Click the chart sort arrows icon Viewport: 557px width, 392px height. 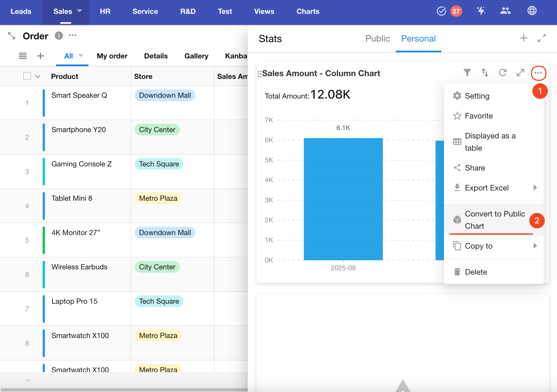pos(485,73)
